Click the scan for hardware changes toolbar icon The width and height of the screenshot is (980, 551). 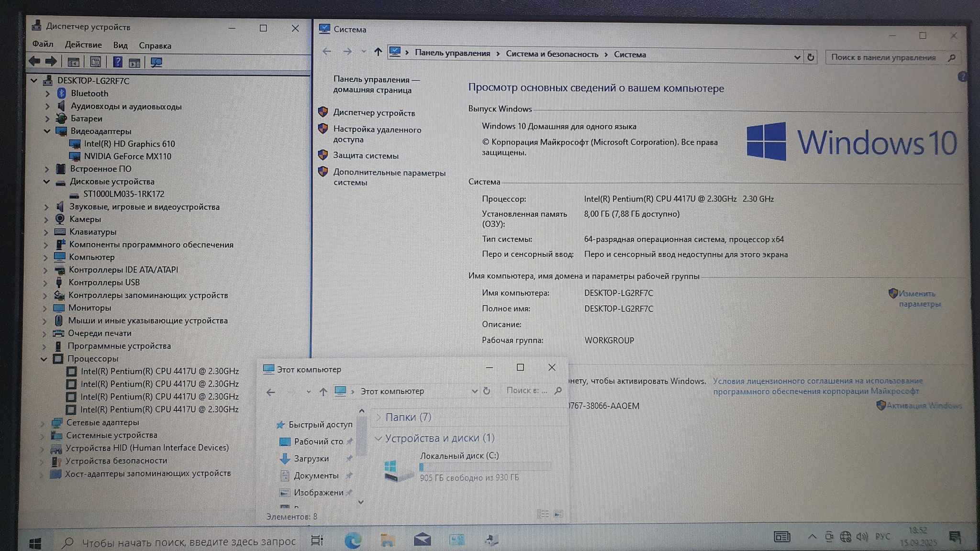[156, 62]
